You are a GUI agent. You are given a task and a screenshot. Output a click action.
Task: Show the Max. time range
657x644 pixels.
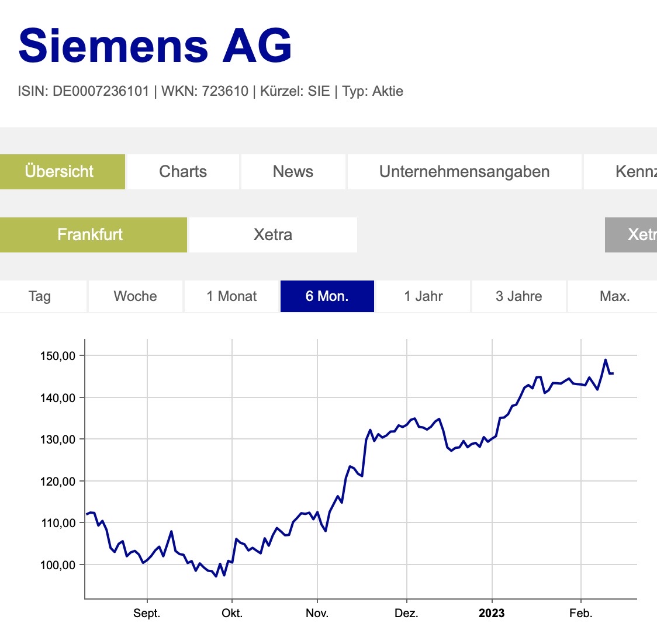click(614, 296)
